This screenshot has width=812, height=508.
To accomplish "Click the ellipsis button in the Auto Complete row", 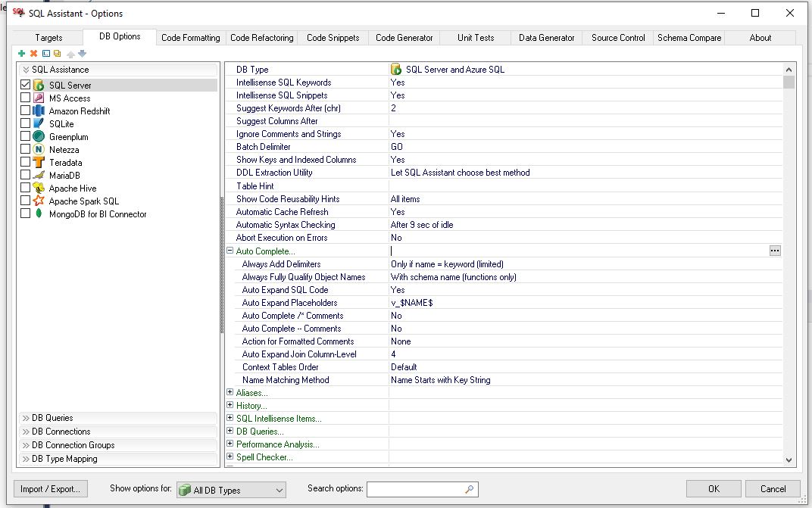I will 775,251.
